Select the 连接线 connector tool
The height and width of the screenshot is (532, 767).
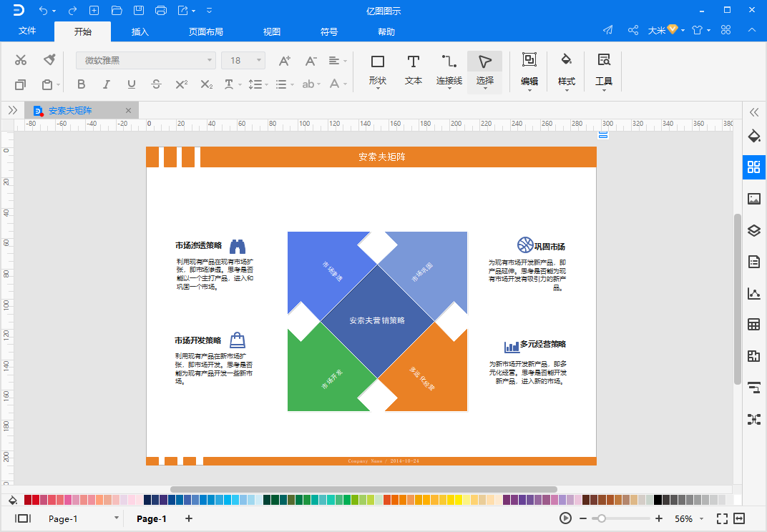[449, 71]
